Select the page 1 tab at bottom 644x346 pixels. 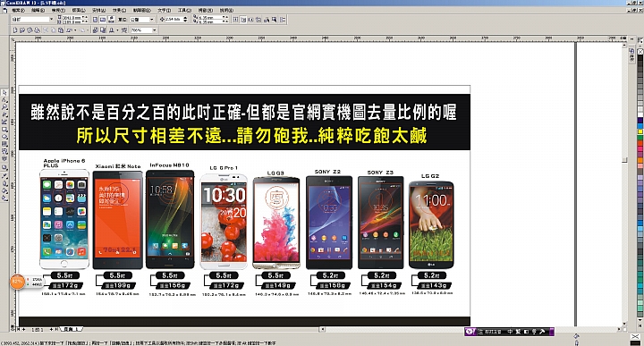71,329
